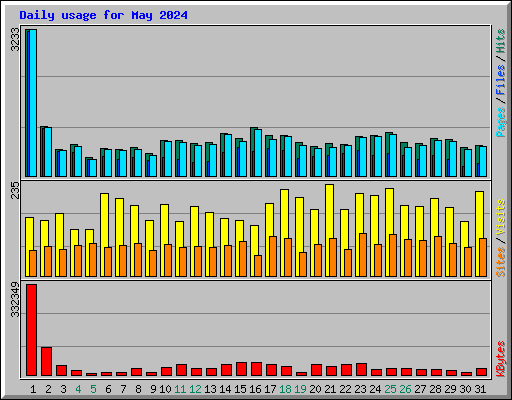Click day 3 on the x-axis

(63, 389)
